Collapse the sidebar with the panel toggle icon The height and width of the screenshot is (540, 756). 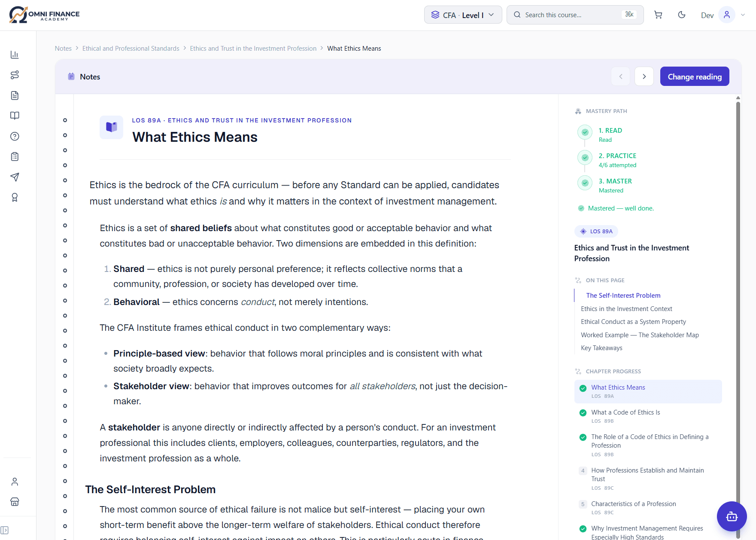[5, 530]
